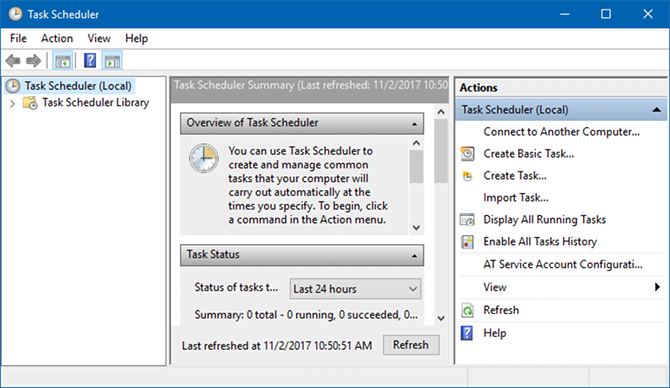Click the 'Status of tasks t...' label
This screenshot has height=388, width=670.
pyautogui.click(x=236, y=288)
